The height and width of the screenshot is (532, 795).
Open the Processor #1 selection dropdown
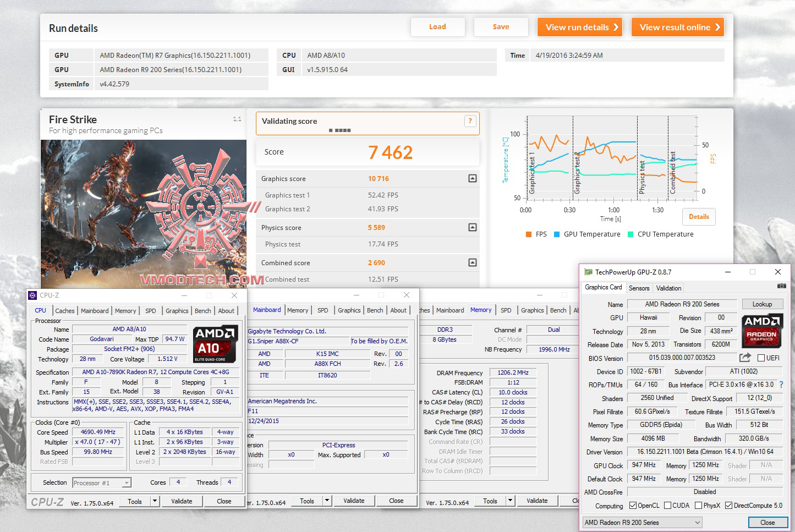tap(127, 483)
